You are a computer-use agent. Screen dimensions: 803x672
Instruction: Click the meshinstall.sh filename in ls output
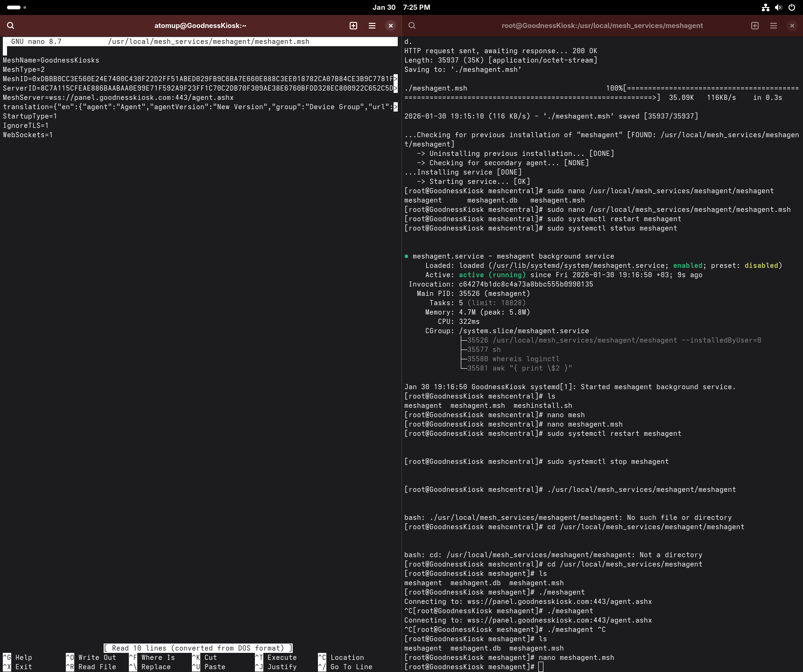[543, 406]
